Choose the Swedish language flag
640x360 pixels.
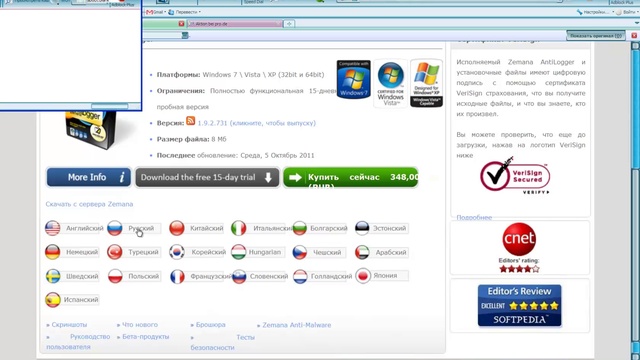pos(53,276)
